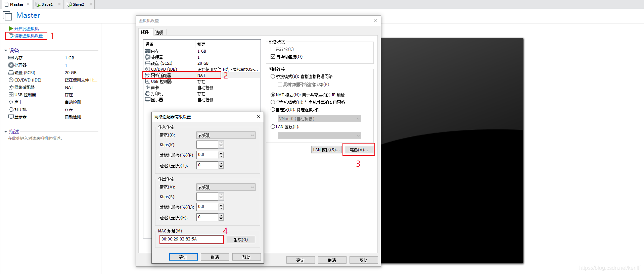Screen dimensions: 644x274
Task: Click printer icon in settings hardware list
Action: [x=148, y=94]
